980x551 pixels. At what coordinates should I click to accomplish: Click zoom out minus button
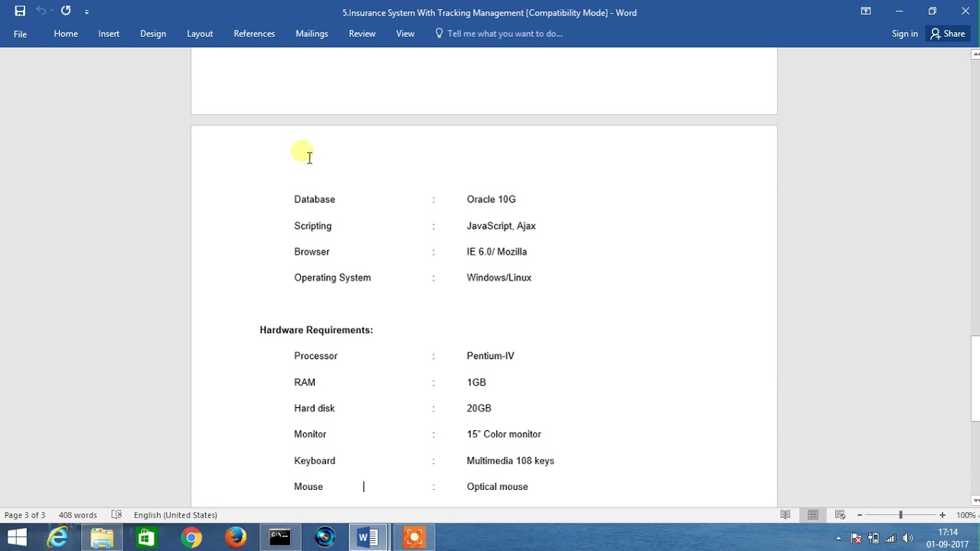pos(860,515)
